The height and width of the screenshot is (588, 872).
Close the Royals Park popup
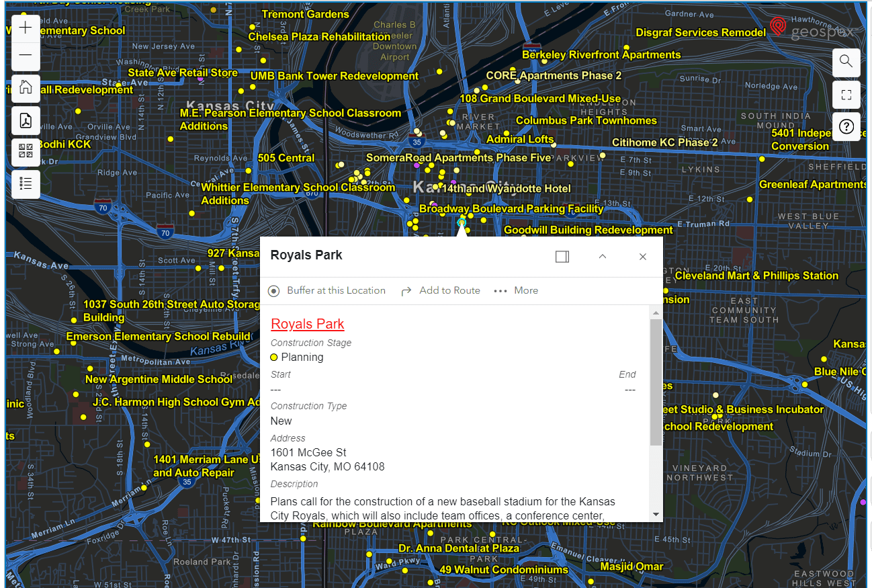click(643, 256)
